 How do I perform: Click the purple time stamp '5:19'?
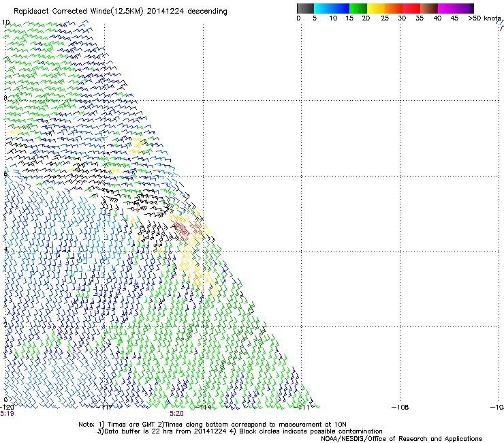click(7, 414)
